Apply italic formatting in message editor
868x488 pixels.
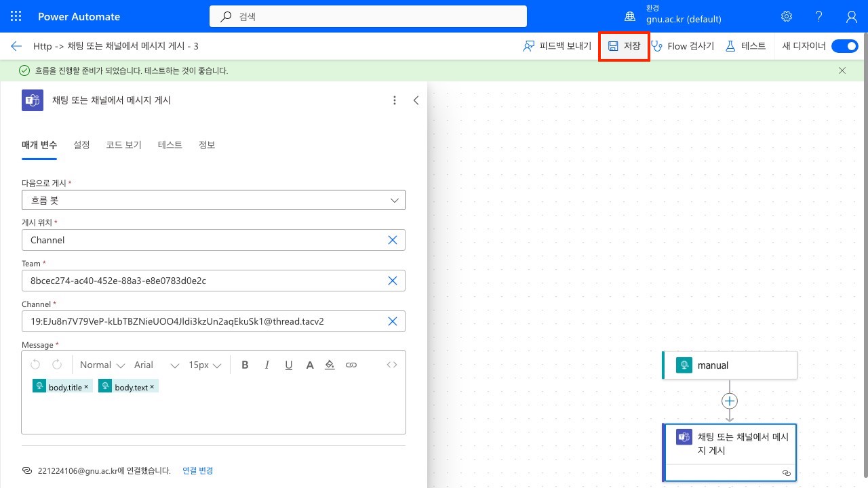(267, 365)
